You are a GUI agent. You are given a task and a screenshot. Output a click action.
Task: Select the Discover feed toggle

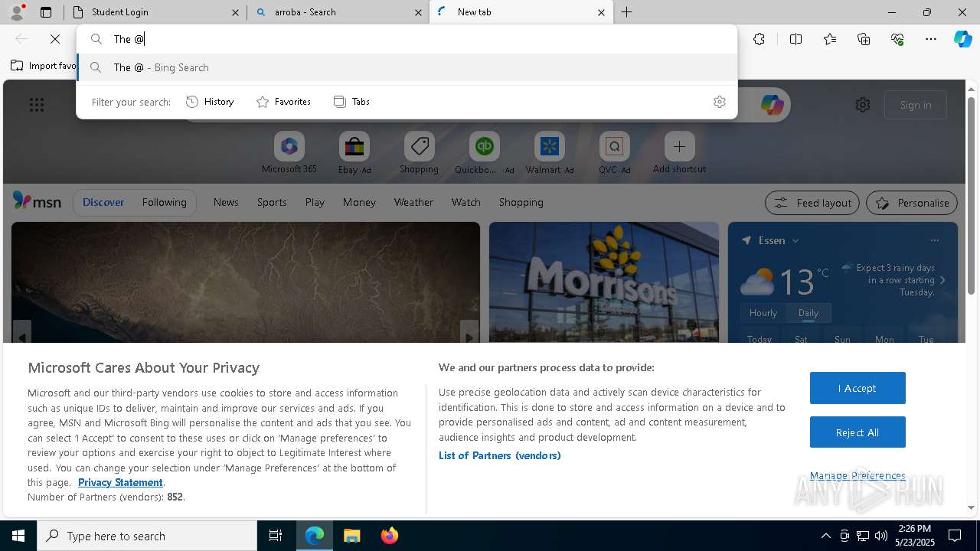coord(103,202)
